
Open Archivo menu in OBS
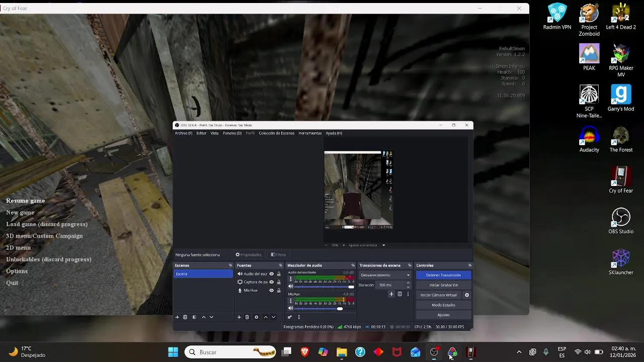[x=183, y=133]
